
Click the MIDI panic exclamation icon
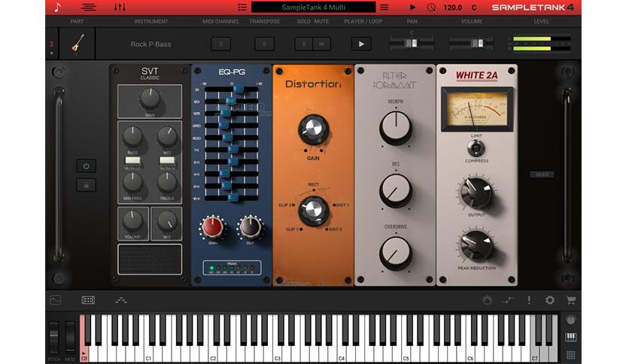pyautogui.click(x=529, y=300)
